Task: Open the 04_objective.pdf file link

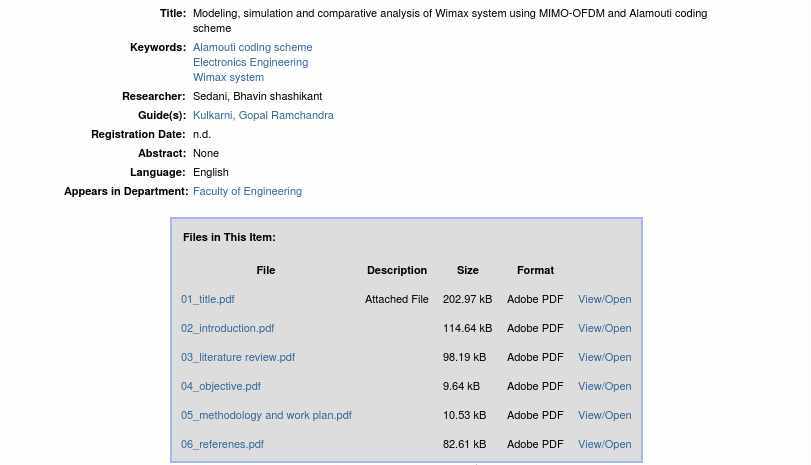Action: [221, 386]
